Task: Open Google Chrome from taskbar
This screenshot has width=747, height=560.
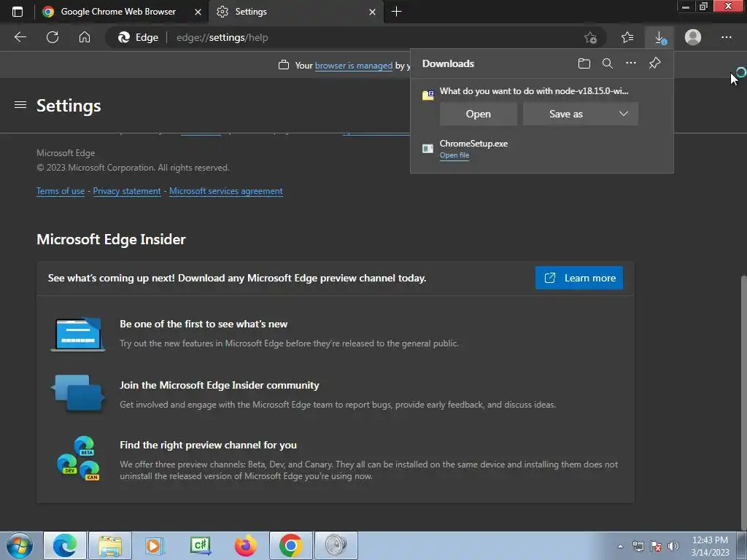Action: pyautogui.click(x=290, y=545)
